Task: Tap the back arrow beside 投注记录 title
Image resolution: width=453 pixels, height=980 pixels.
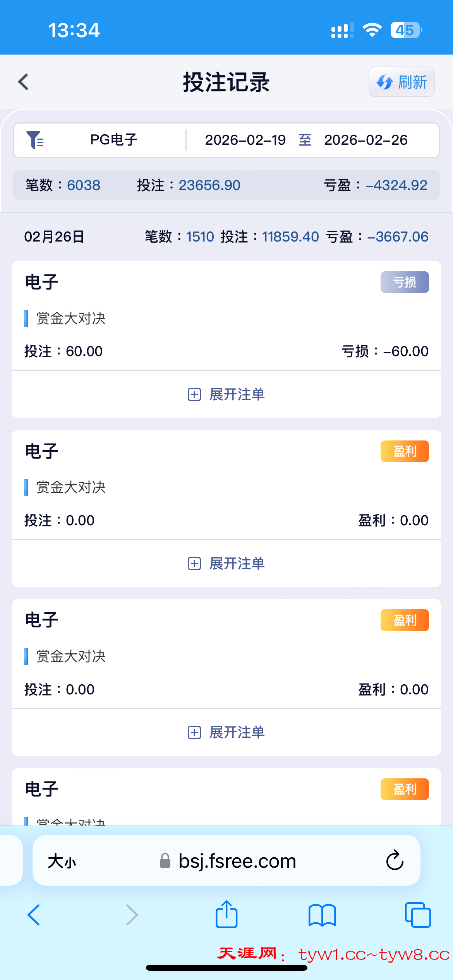Action: (24, 82)
